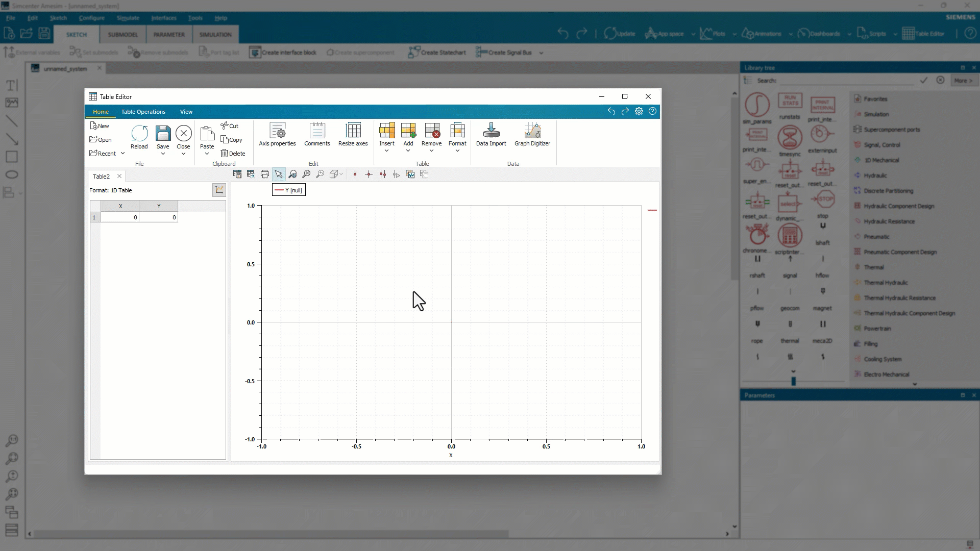
Task: Click the Axis properties icon
Action: click(x=277, y=135)
